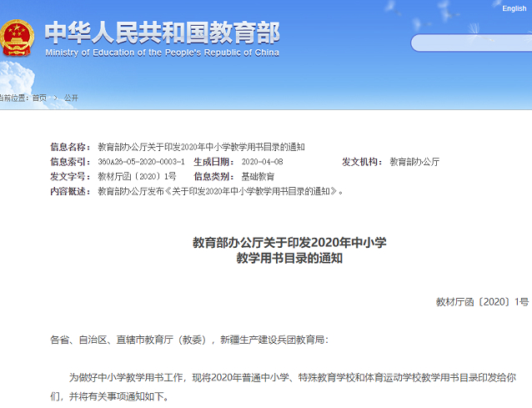Select issuing agency 教育部办公厅 value

click(x=414, y=162)
